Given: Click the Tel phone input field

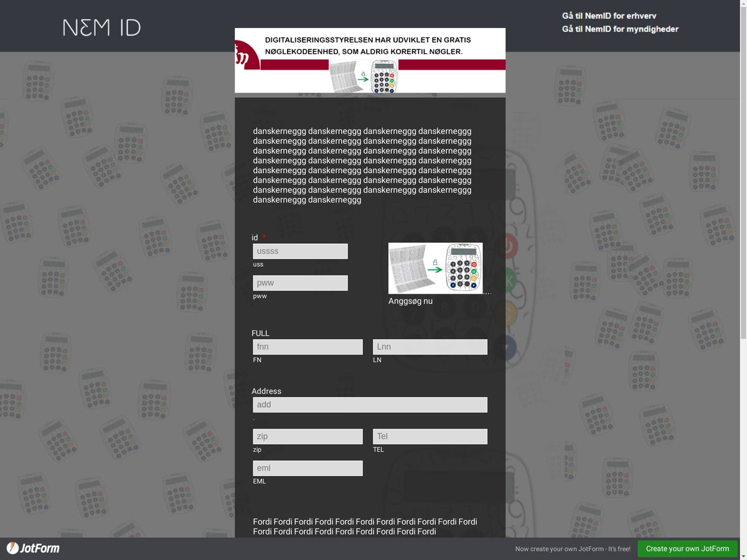Looking at the screenshot, I should point(430,436).
